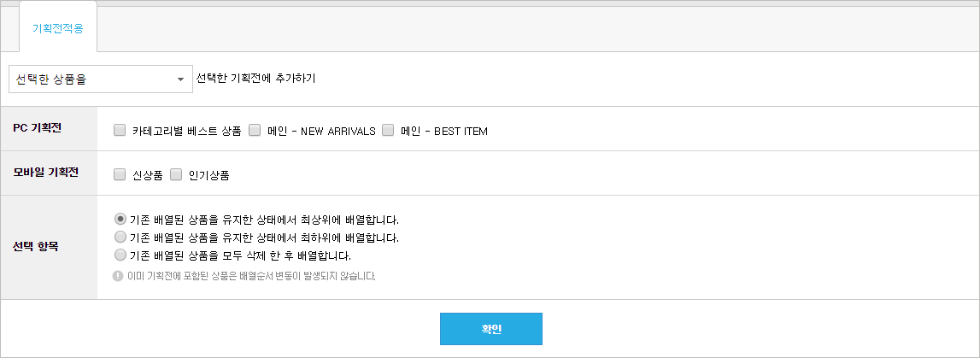The image size is (980, 358).
Task: Enable the 메인 - NEW ARRIVALS checkbox
Action: (255, 131)
